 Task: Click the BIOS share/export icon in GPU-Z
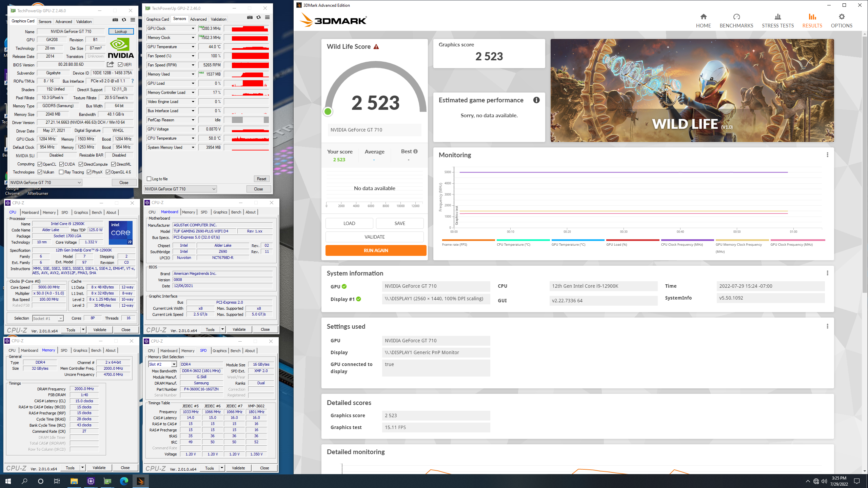tap(110, 64)
